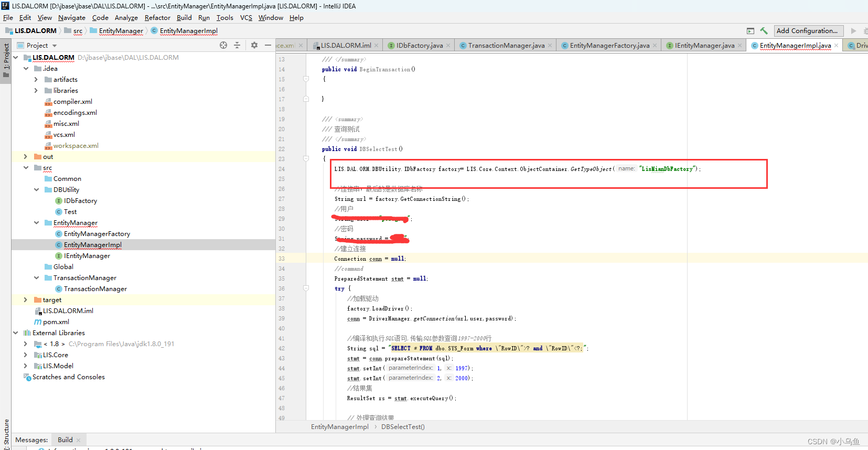Open the VCS menu
868x450 pixels.
point(246,18)
